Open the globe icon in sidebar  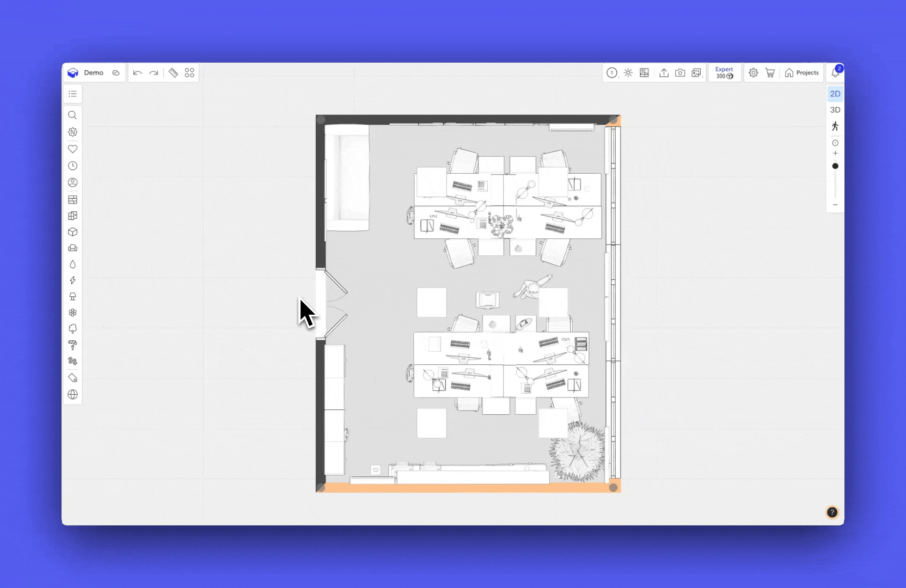[72, 395]
